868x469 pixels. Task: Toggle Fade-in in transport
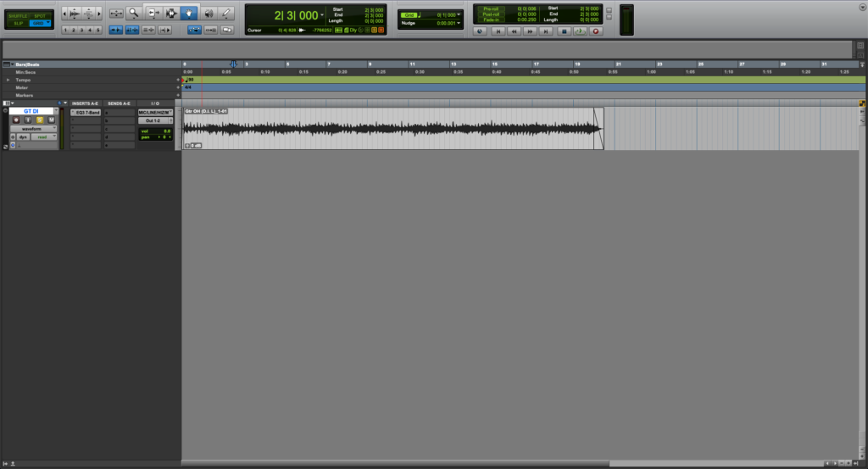491,20
